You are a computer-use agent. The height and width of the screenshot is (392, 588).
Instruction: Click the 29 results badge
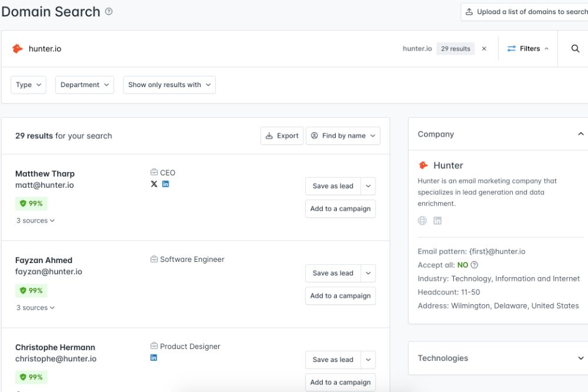pyautogui.click(x=455, y=48)
